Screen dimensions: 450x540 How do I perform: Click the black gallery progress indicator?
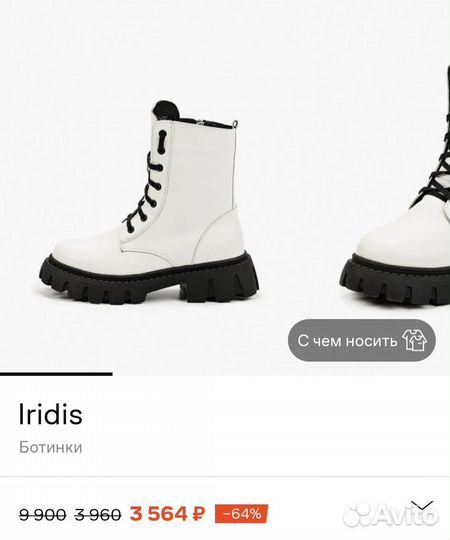click(56, 374)
